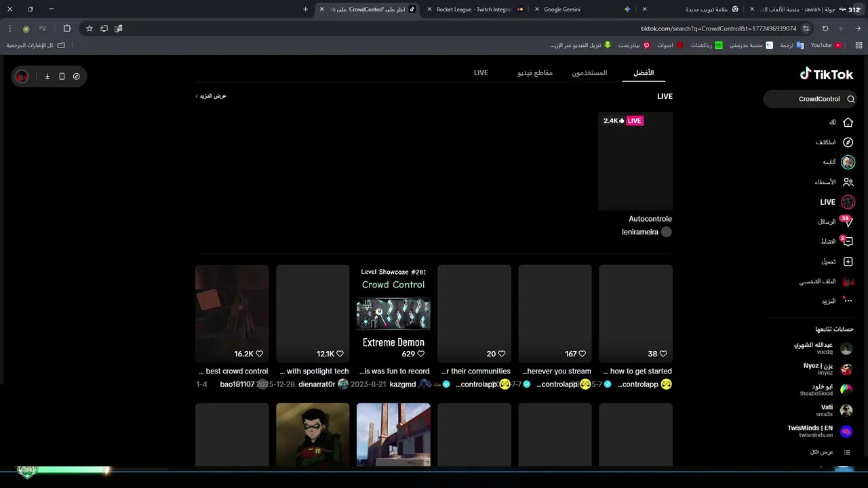Open the More (المزيد) three-dots menu
The image size is (868, 488).
tap(848, 301)
